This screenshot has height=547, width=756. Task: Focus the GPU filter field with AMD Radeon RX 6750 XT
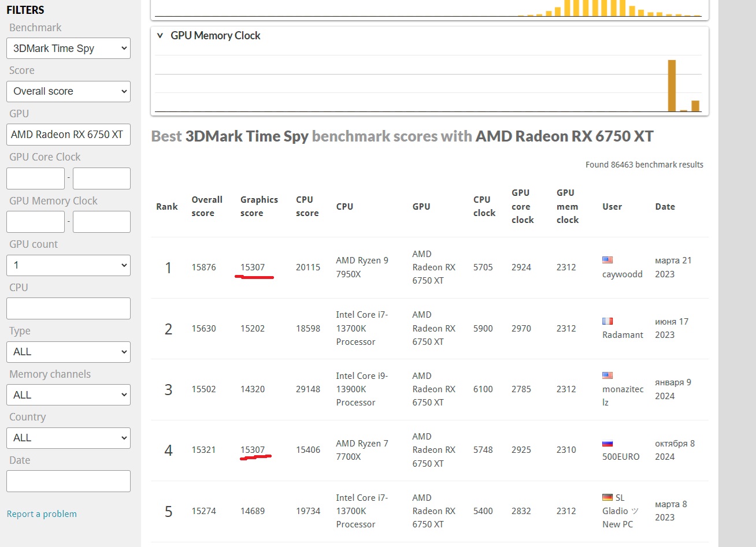point(68,135)
